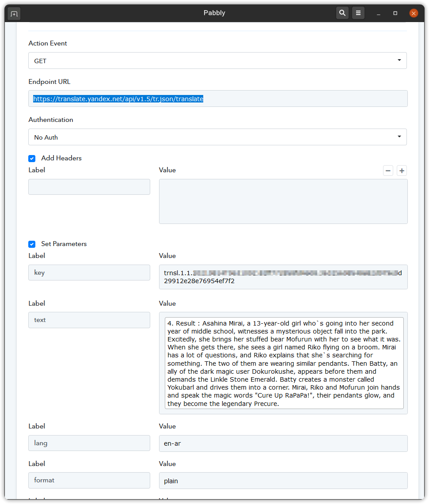
Task: Click the 'lang' parameter label field
Action: (x=89, y=443)
